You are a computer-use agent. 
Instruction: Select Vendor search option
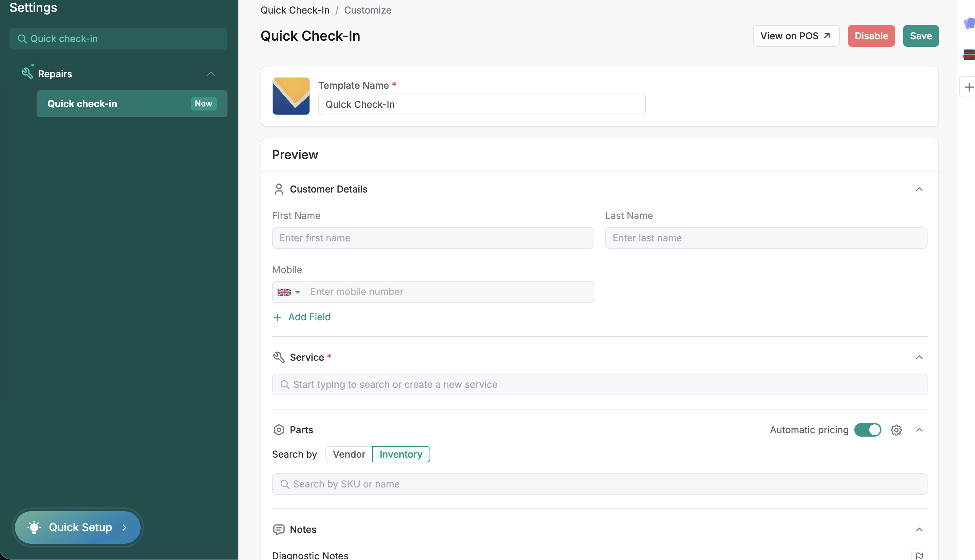[x=349, y=454]
